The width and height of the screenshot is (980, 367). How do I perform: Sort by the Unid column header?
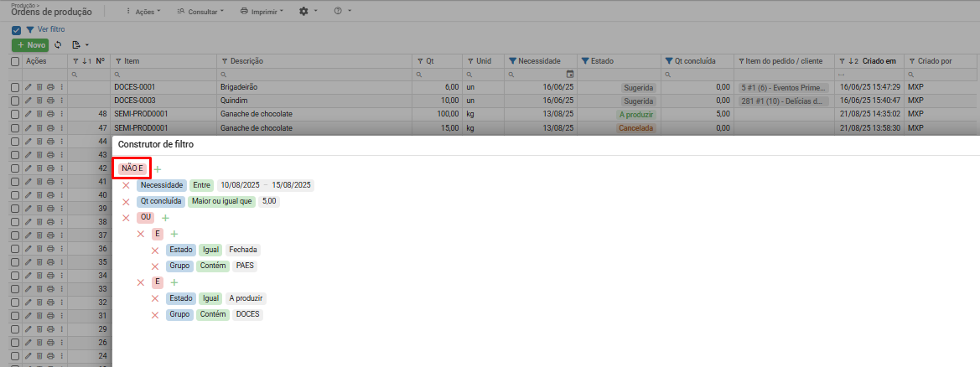tap(484, 61)
